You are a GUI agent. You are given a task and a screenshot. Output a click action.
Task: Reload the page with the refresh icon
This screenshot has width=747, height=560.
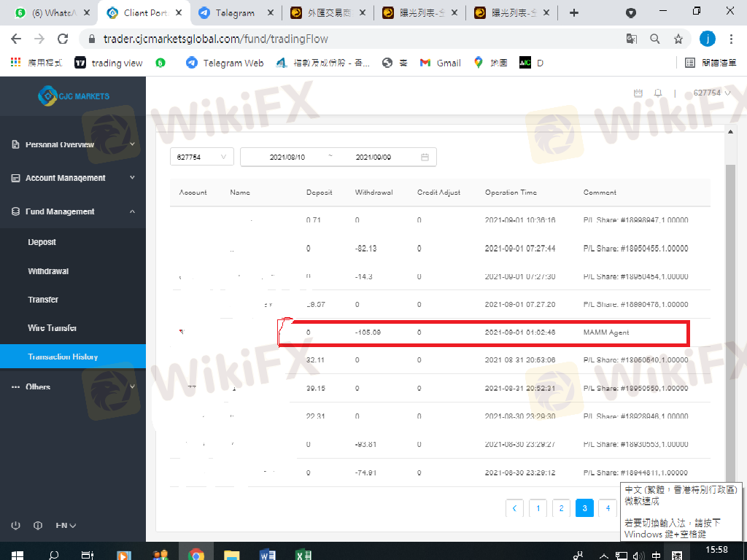point(63,39)
